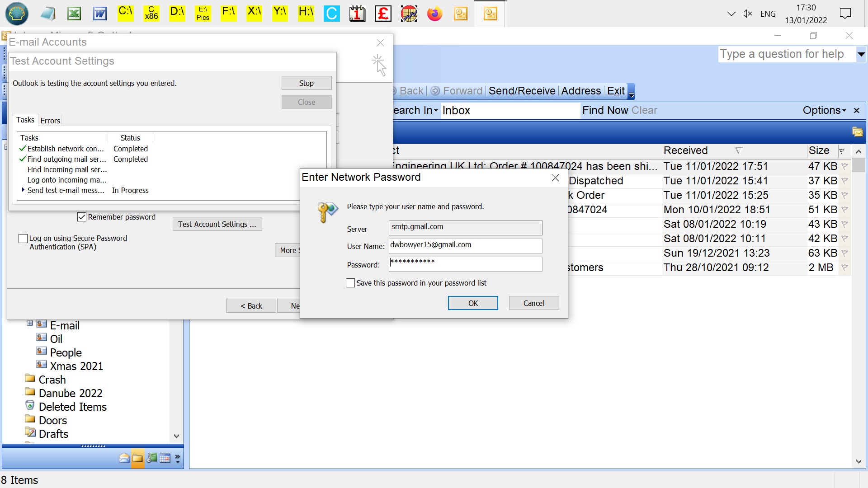The width and height of the screenshot is (868, 488).
Task: Click Send/Receive in the toolbar
Action: pos(522,91)
